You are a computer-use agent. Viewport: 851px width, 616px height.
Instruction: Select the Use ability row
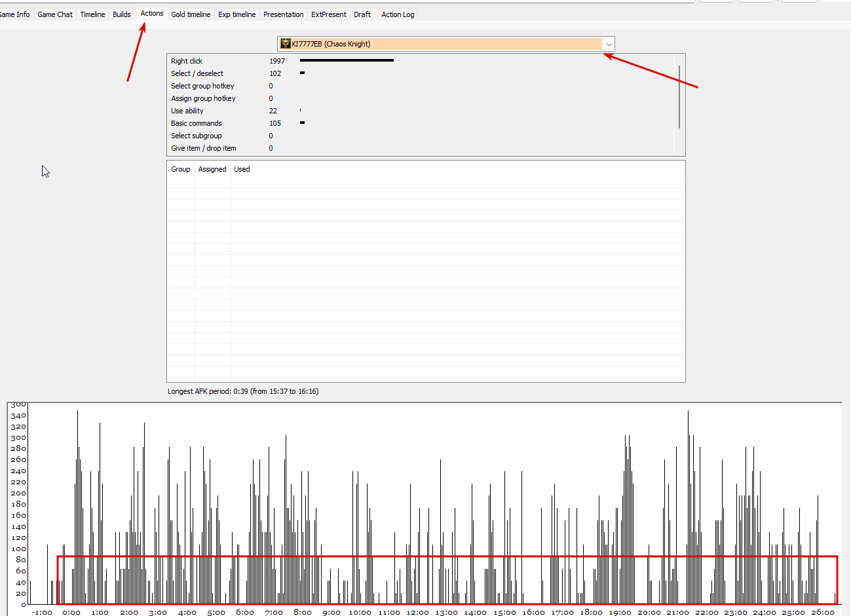click(x=420, y=111)
